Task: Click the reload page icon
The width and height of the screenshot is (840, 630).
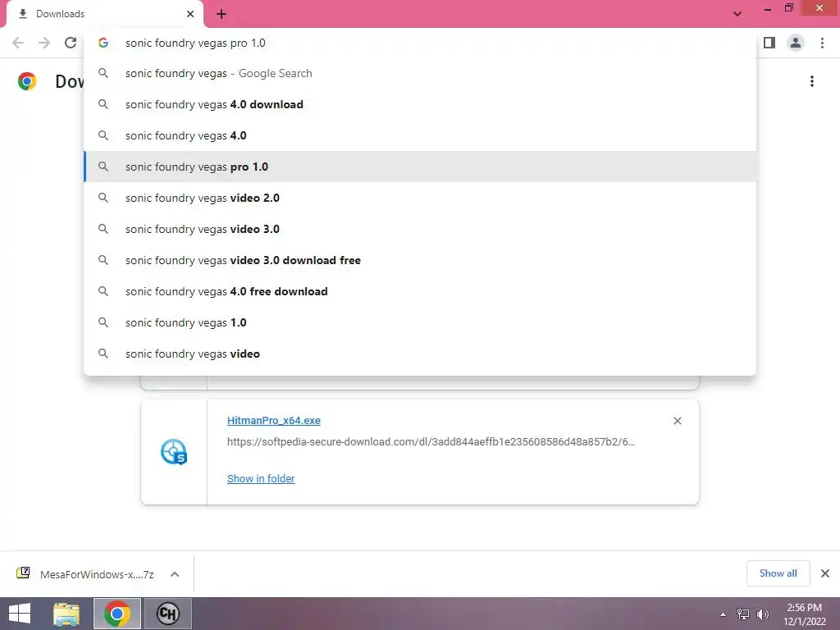Action: (x=71, y=43)
